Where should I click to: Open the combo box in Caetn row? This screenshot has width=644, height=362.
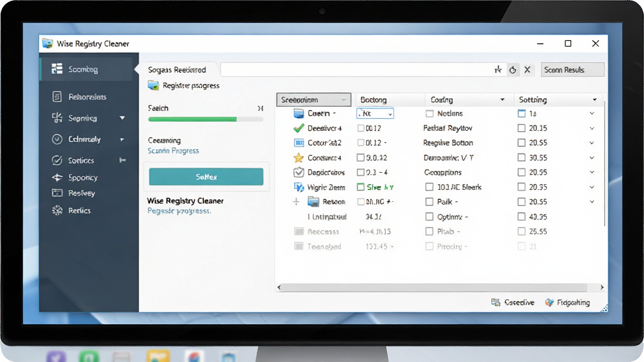pos(375,113)
